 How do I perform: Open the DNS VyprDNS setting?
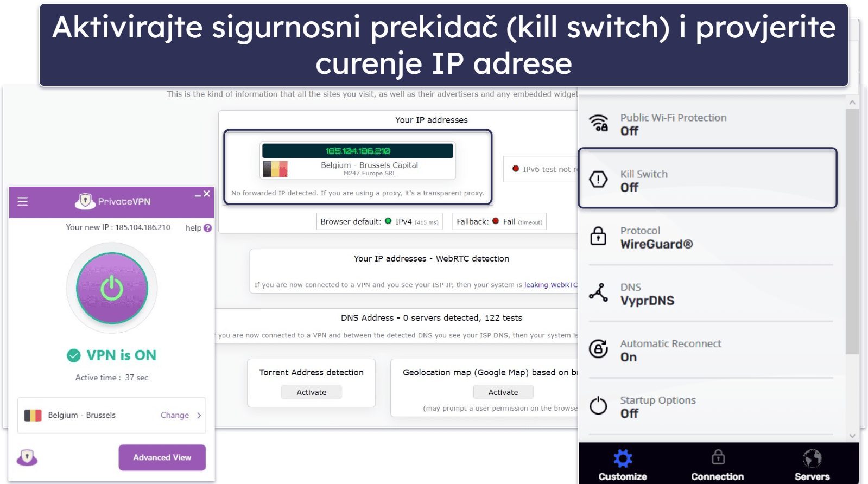coord(711,294)
